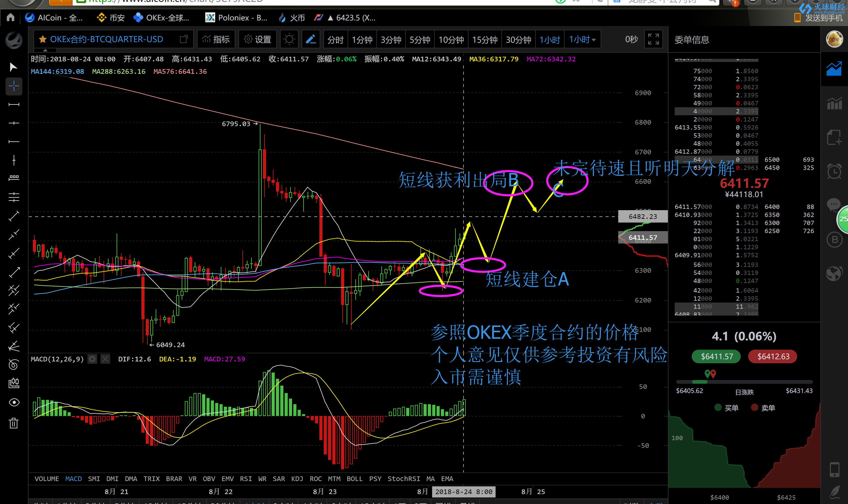Select the parallel horizontal lines tool
848x504 pixels.
(14, 197)
